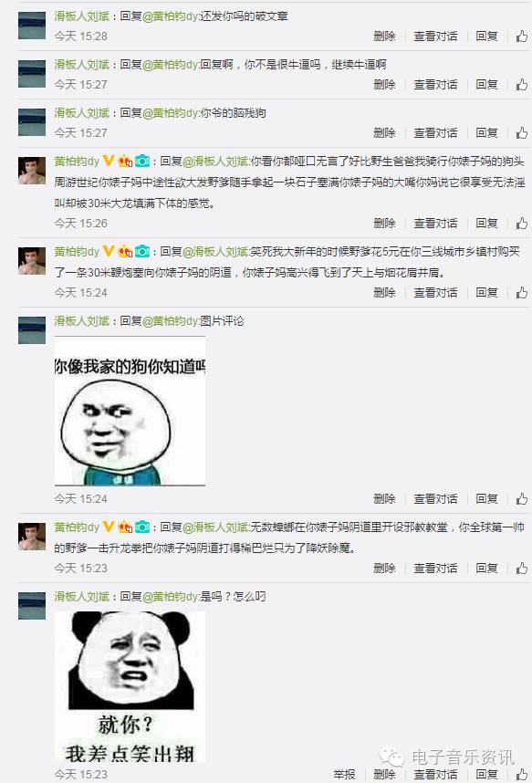Viewport: 532px width, 783px height.
Task: Like the 15:28 comment with thumbs-up
Action: (x=522, y=36)
